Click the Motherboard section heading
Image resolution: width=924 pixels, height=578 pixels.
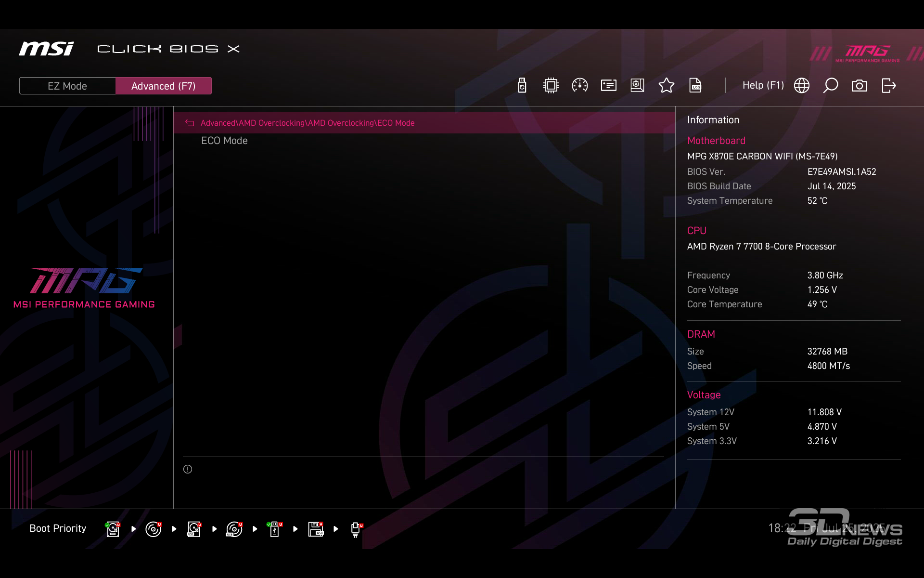pos(716,141)
